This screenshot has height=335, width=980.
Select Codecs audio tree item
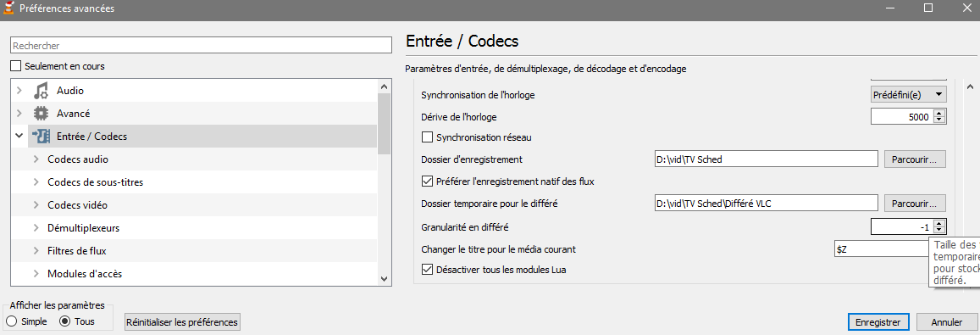[77, 159]
